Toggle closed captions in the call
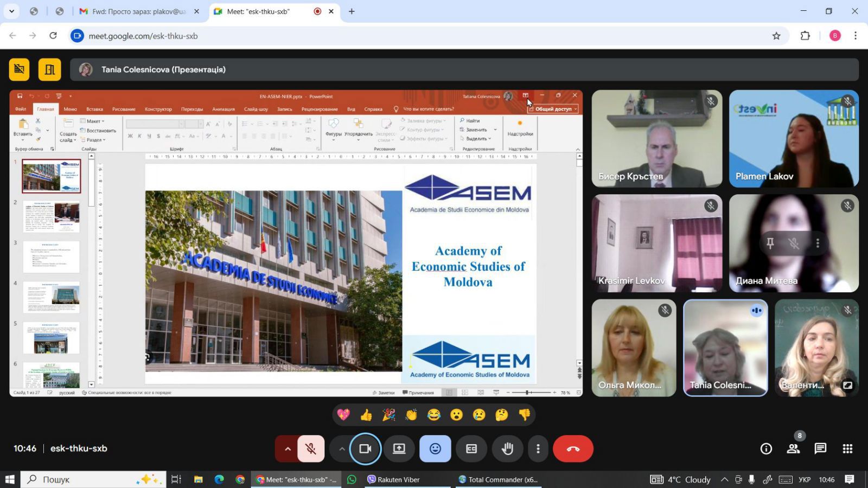 click(x=471, y=448)
